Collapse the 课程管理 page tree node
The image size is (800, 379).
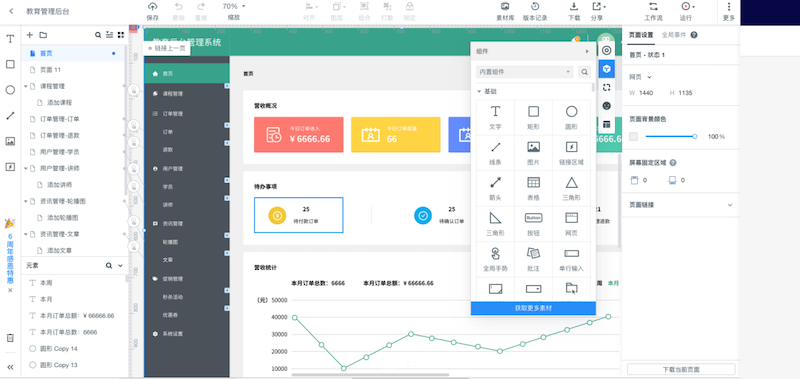coord(26,86)
